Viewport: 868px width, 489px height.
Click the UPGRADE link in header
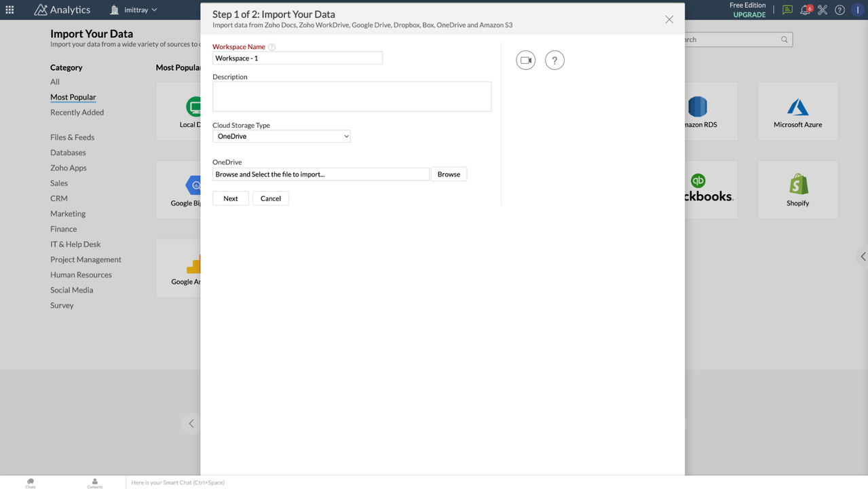click(749, 14)
